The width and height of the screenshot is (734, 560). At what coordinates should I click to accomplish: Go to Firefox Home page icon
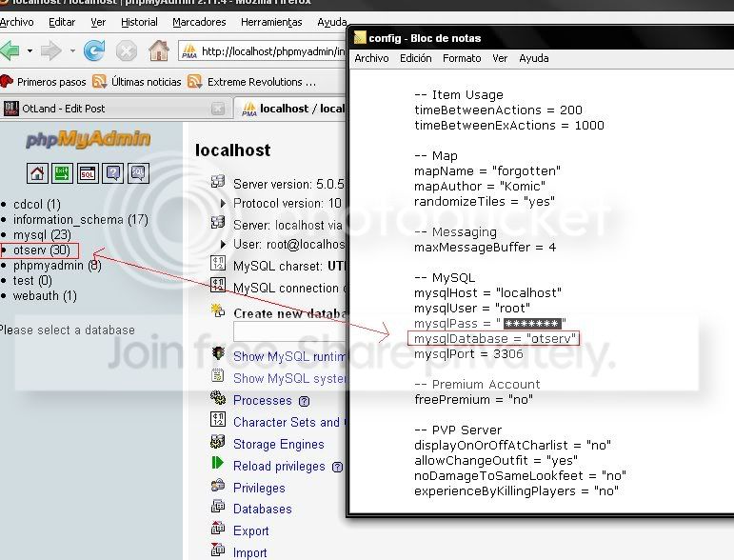[159, 50]
